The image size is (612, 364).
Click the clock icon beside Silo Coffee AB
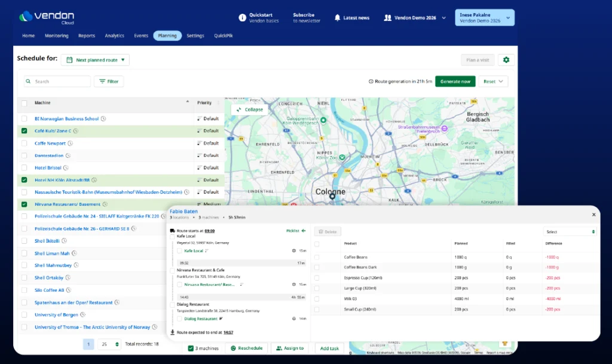[x=69, y=290]
